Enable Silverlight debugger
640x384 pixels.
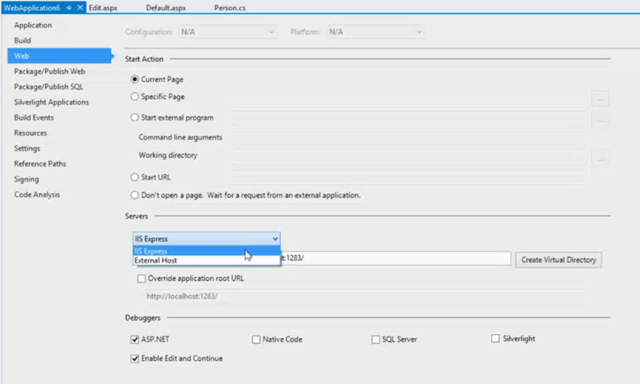pyautogui.click(x=495, y=338)
